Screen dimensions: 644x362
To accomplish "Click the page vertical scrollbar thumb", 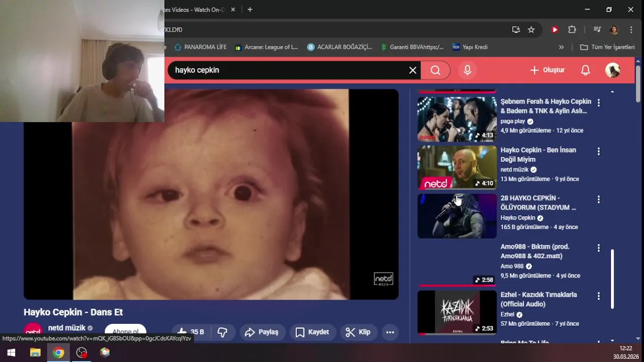I will click(638, 84).
